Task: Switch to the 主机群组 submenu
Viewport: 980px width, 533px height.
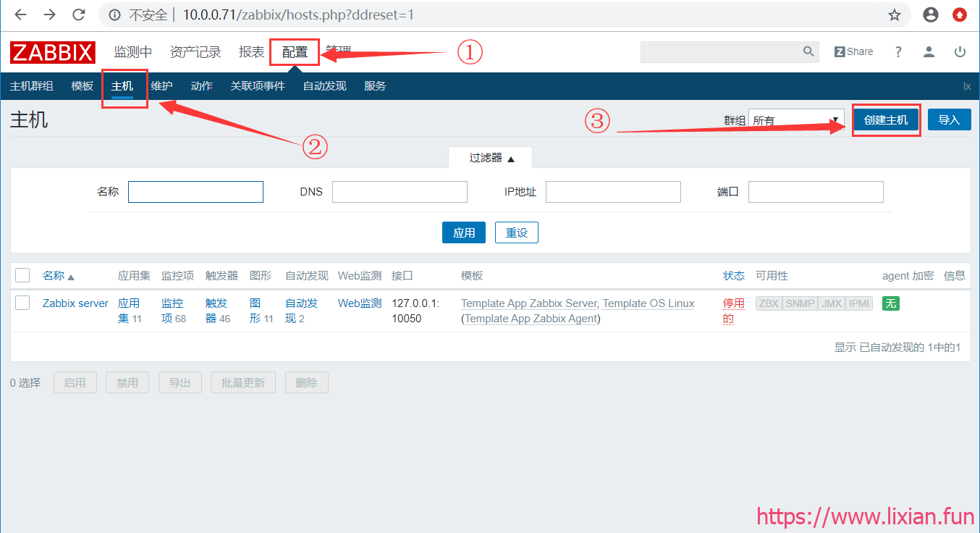Action: pyautogui.click(x=32, y=86)
